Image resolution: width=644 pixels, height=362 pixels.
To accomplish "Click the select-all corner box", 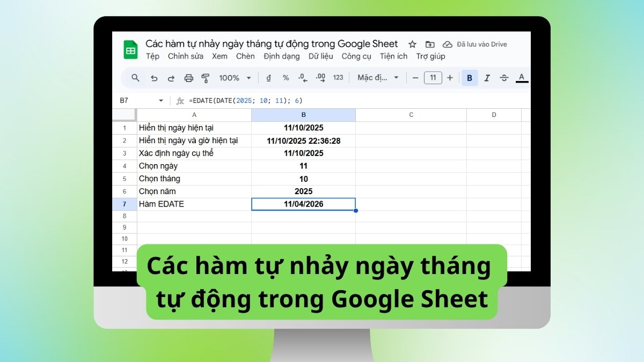I will 124,115.
